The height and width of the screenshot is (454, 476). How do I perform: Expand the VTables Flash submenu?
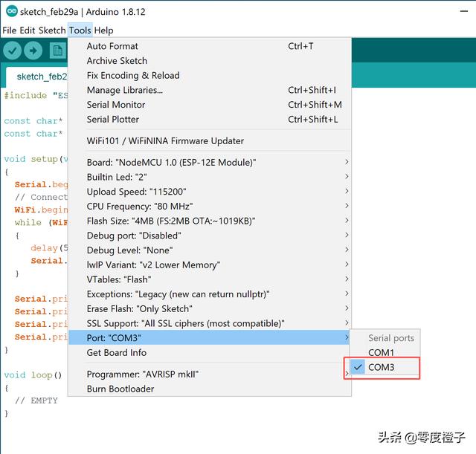[x=210, y=279]
